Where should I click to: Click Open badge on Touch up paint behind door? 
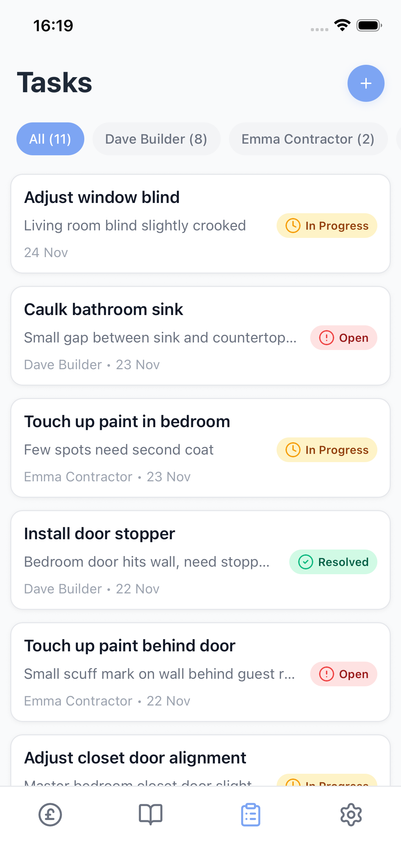(x=343, y=674)
